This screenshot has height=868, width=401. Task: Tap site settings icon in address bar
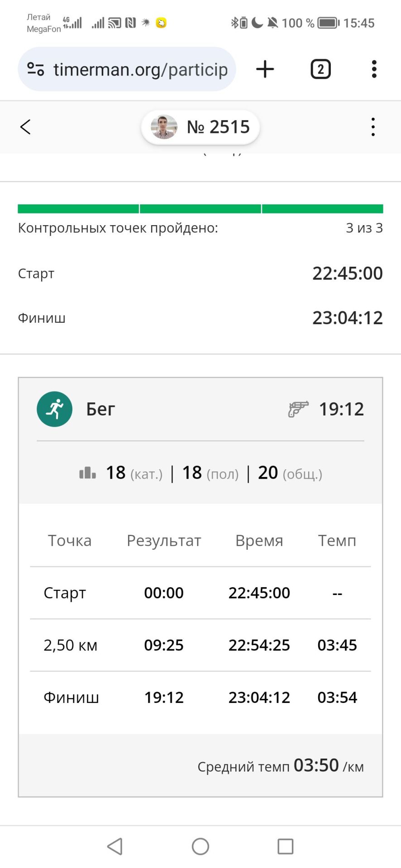click(35, 69)
